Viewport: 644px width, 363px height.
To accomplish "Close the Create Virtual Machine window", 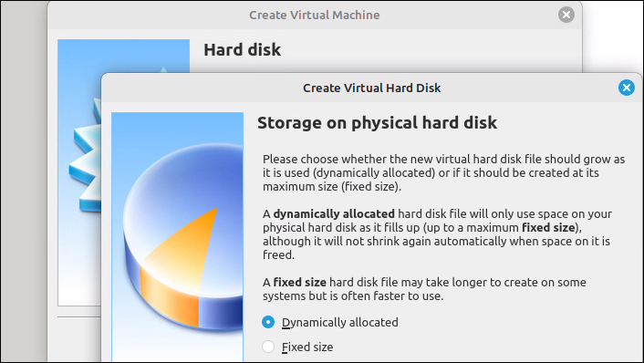I will click(566, 15).
